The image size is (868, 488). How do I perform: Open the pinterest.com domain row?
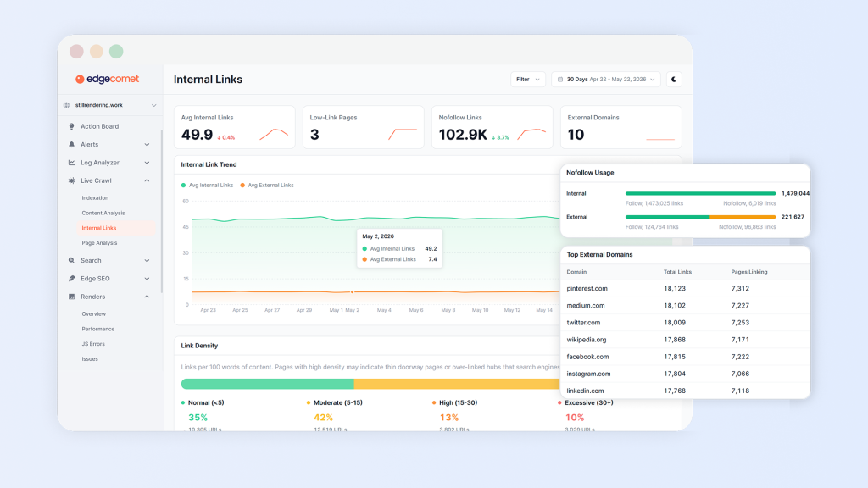coord(685,288)
